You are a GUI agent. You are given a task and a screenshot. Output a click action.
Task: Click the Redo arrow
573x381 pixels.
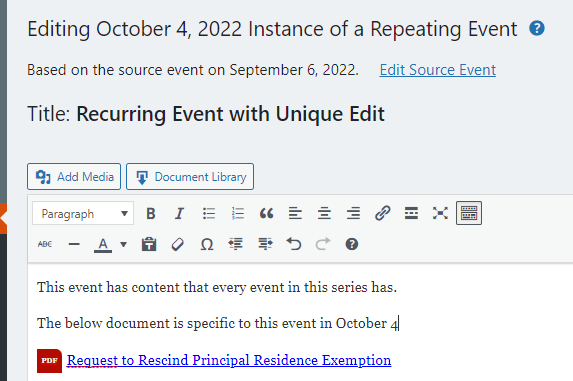(x=323, y=244)
